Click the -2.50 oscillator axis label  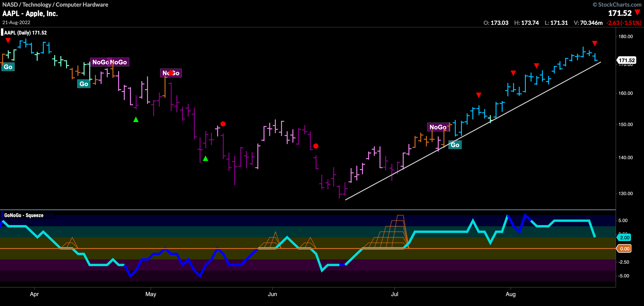coord(623,262)
